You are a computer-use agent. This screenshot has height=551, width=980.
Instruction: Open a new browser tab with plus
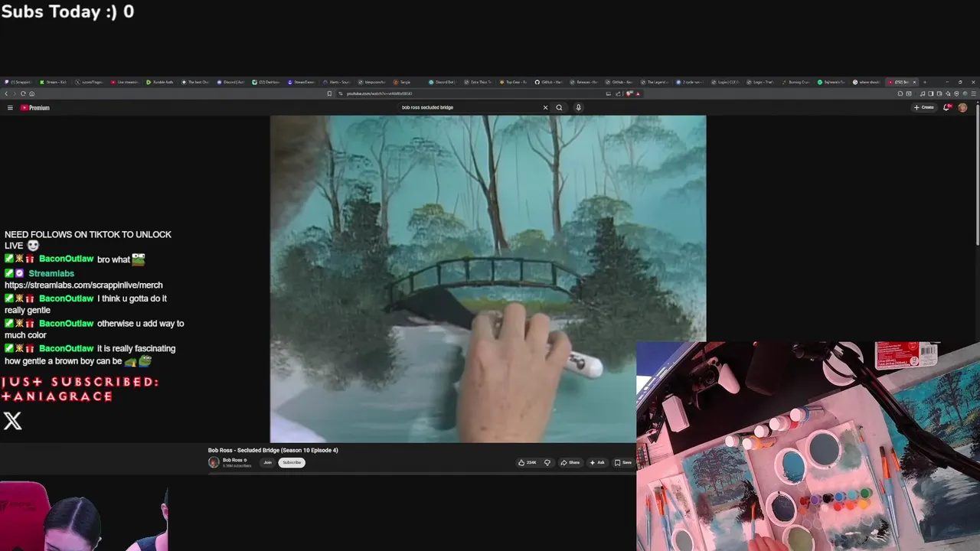click(924, 82)
